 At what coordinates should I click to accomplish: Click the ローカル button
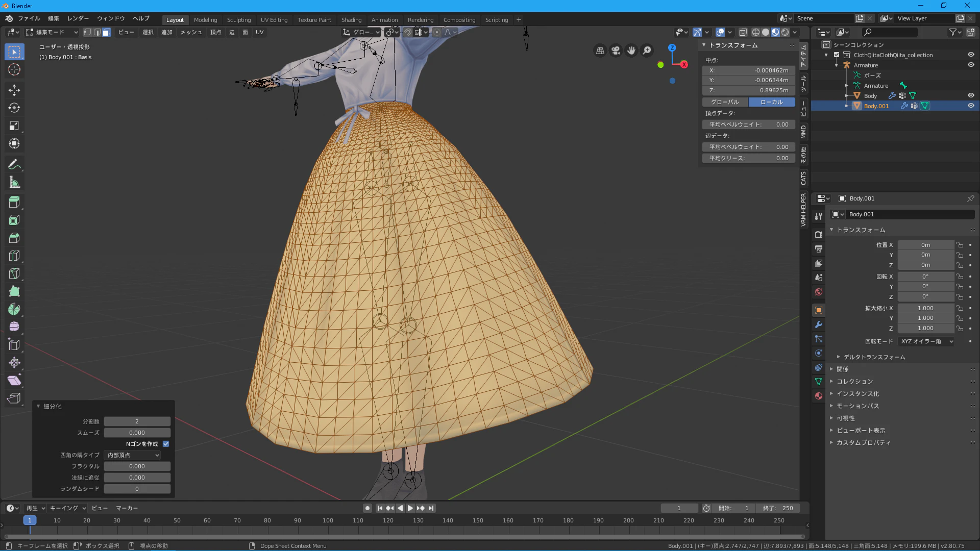(x=772, y=102)
